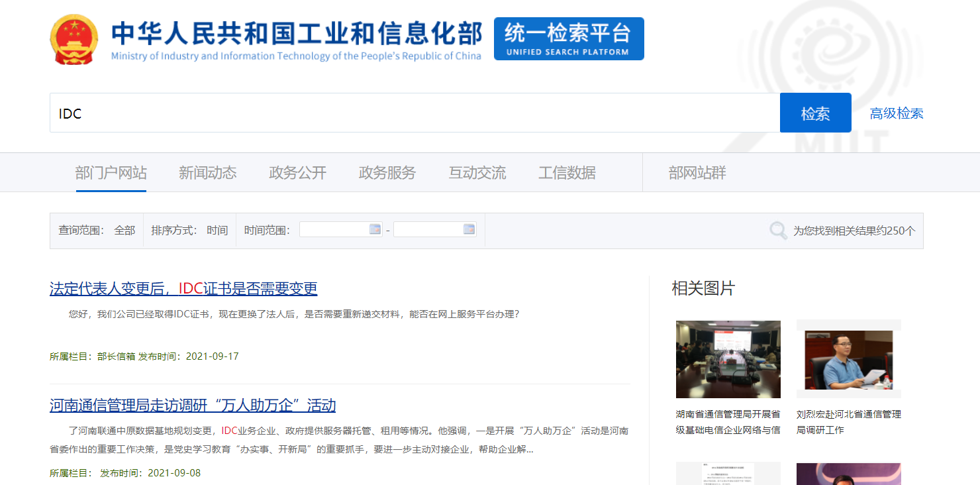Switch to the 部门户网站 tab

[x=111, y=173]
